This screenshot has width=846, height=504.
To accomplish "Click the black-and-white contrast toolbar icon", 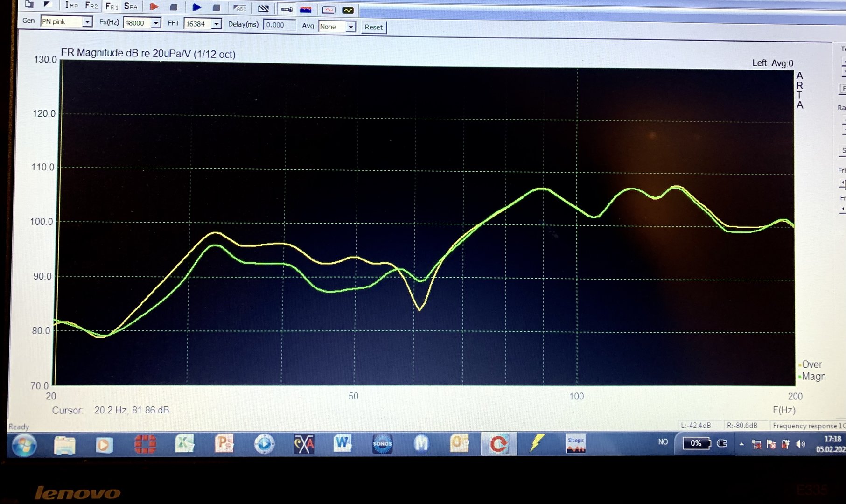I will [48, 4].
